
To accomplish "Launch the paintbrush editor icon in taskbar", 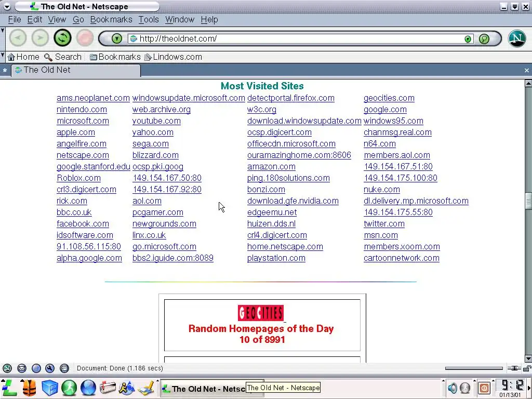I will [147, 388].
